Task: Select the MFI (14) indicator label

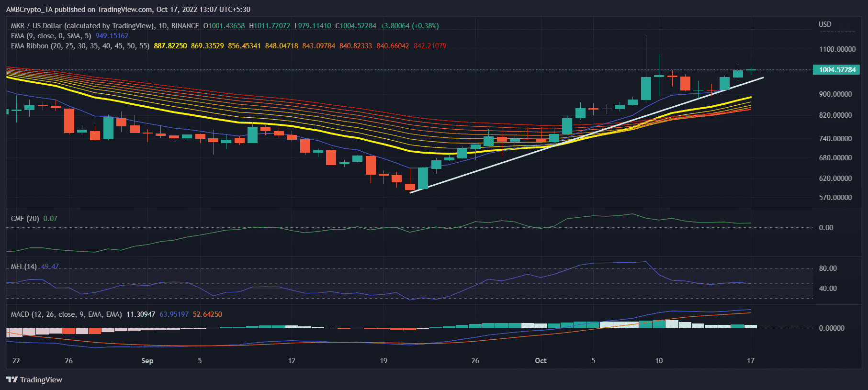Action: [23, 267]
